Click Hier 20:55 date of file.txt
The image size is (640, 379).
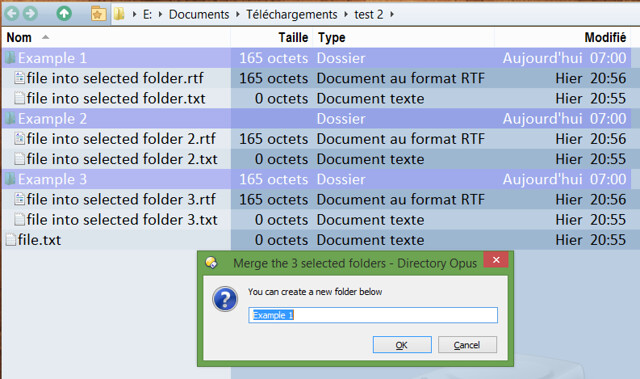pos(590,240)
